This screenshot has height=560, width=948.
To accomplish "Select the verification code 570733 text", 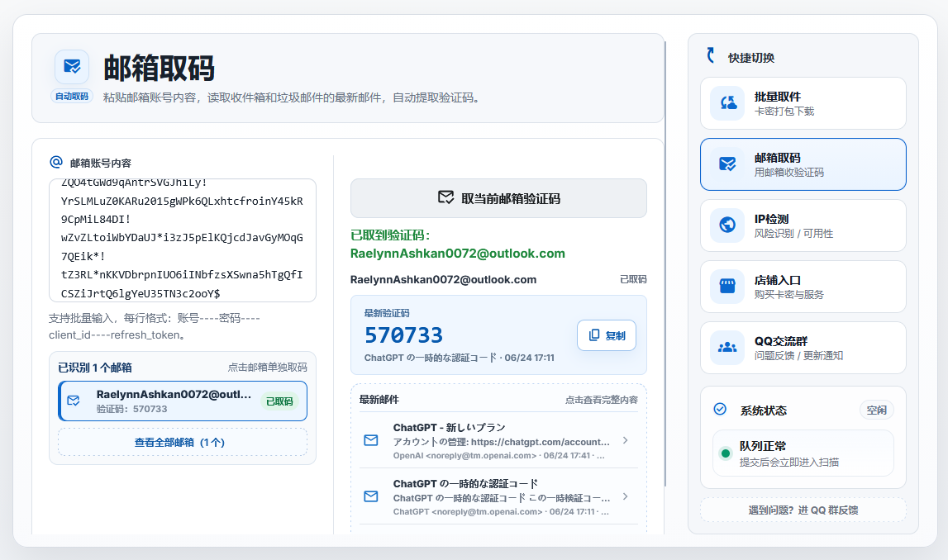I will pyautogui.click(x=404, y=335).
